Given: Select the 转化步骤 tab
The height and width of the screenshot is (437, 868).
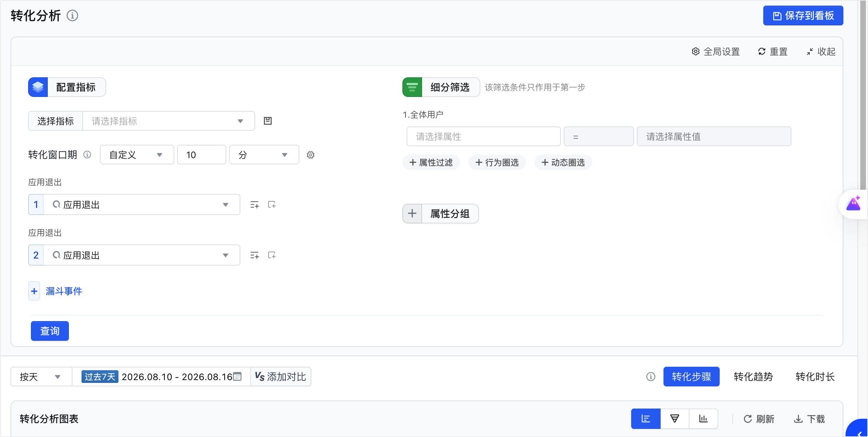Looking at the screenshot, I should pos(691,377).
